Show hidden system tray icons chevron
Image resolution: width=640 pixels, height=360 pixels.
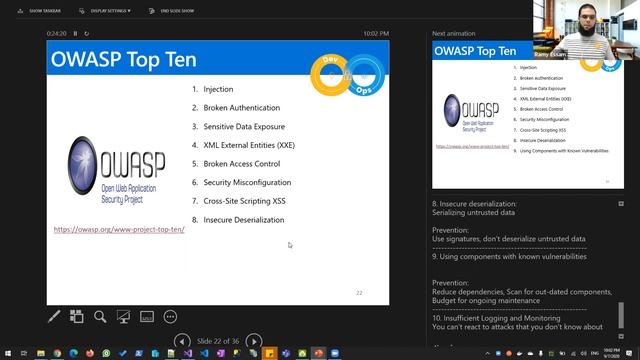pyautogui.click(x=487, y=353)
